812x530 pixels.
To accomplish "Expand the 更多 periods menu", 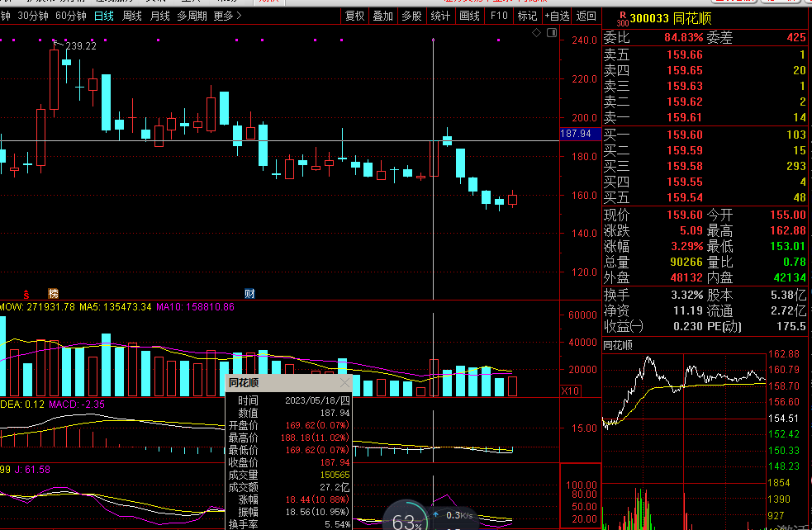I will point(227,16).
